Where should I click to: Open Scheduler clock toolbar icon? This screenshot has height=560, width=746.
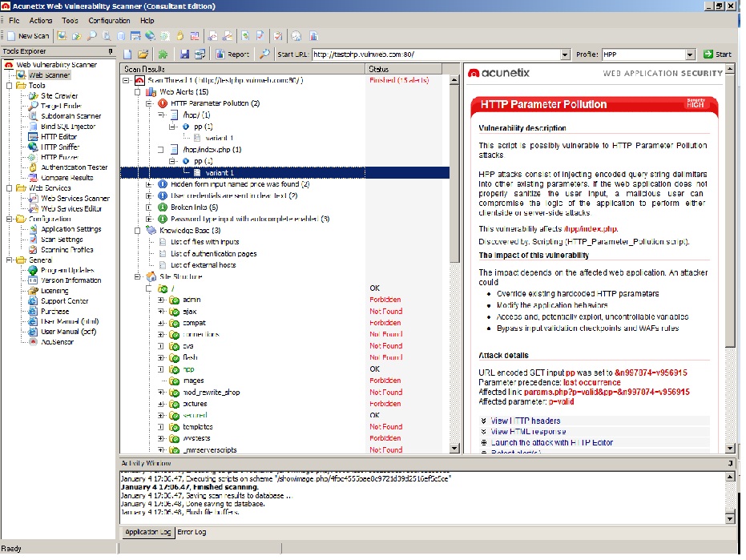point(296,36)
